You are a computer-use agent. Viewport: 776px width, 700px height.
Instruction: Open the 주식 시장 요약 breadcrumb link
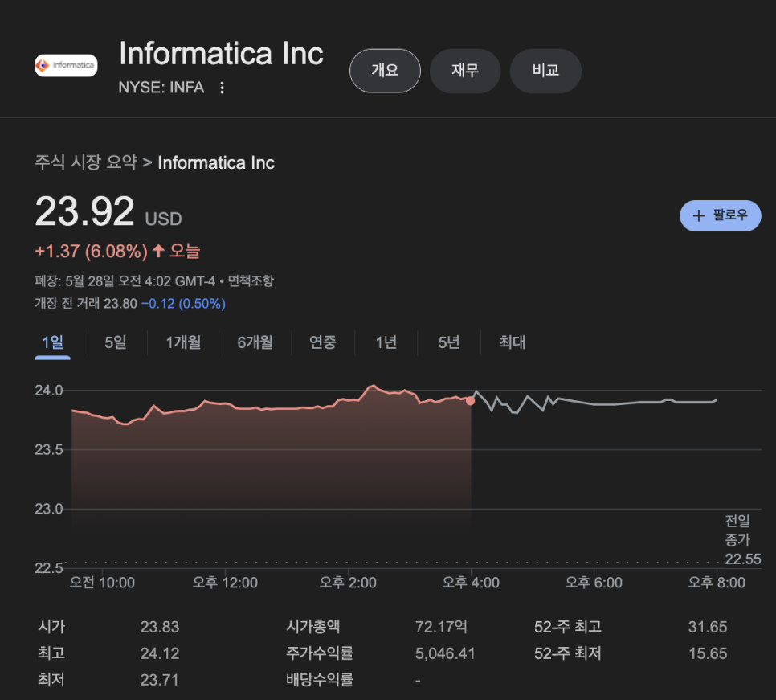coord(86,162)
